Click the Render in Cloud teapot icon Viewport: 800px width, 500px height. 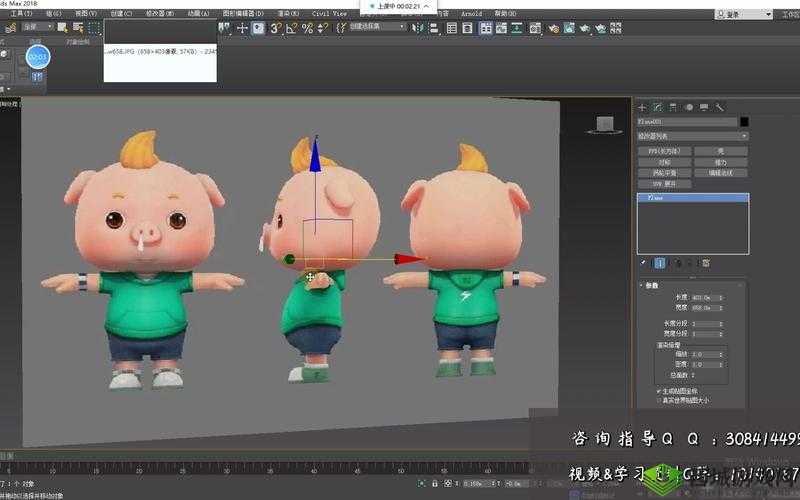(601, 29)
